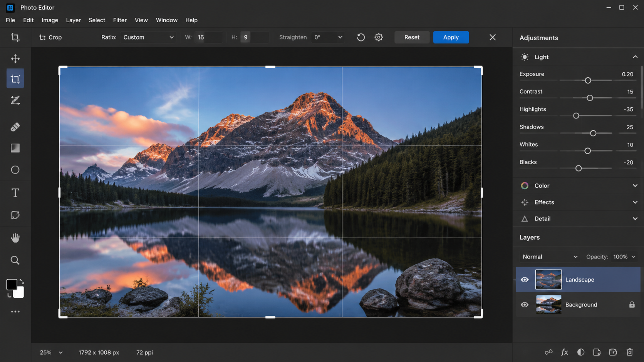Open the Image menu
The image size is (644, 362).
[x=50, y=20]
